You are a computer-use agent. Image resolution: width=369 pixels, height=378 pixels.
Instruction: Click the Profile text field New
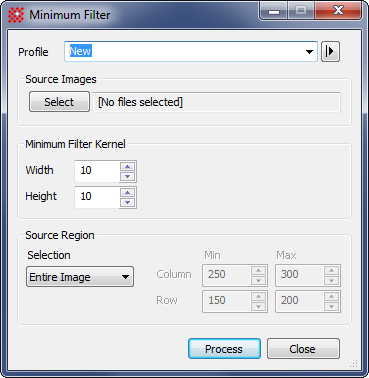pos(185,52)
